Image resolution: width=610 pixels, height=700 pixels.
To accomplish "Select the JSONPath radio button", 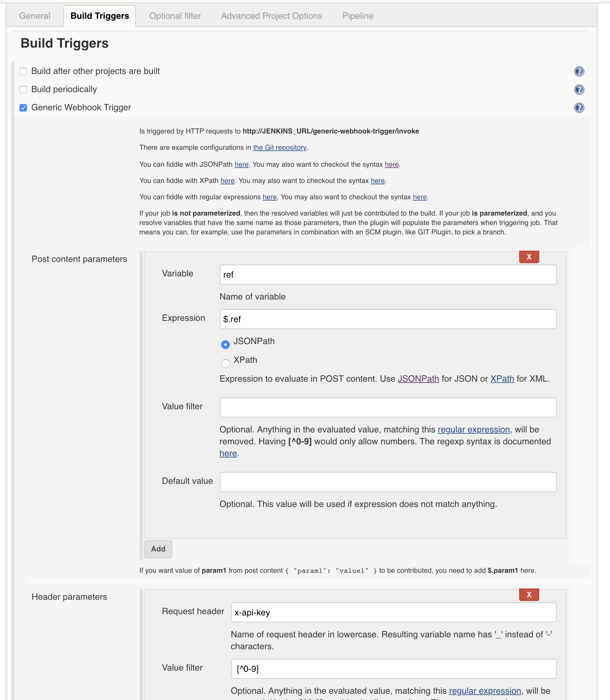I will [225, 344].
